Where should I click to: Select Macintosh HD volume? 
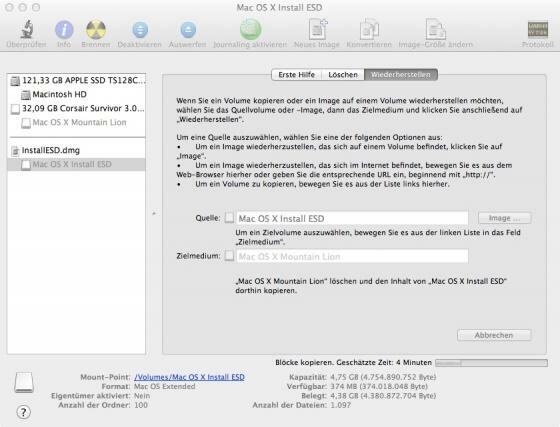(77, 94)
